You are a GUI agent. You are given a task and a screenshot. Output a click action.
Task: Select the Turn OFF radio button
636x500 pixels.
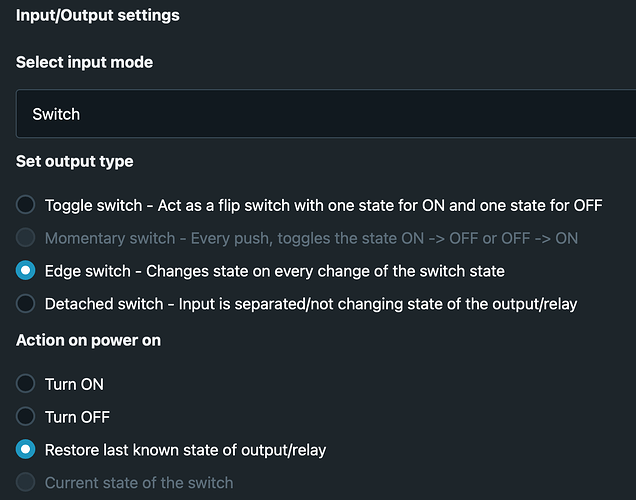[x=26, y=417]
